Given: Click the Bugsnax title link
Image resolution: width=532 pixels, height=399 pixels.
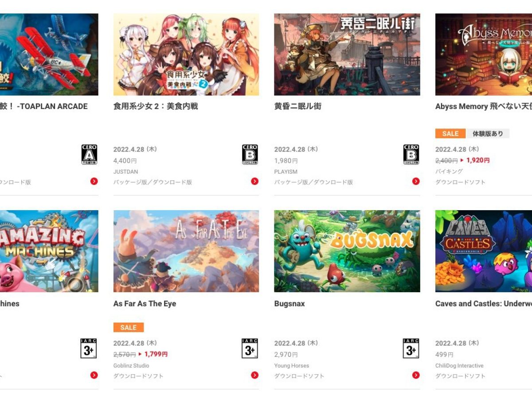Looking at the screenshot, I should [289, 304].
